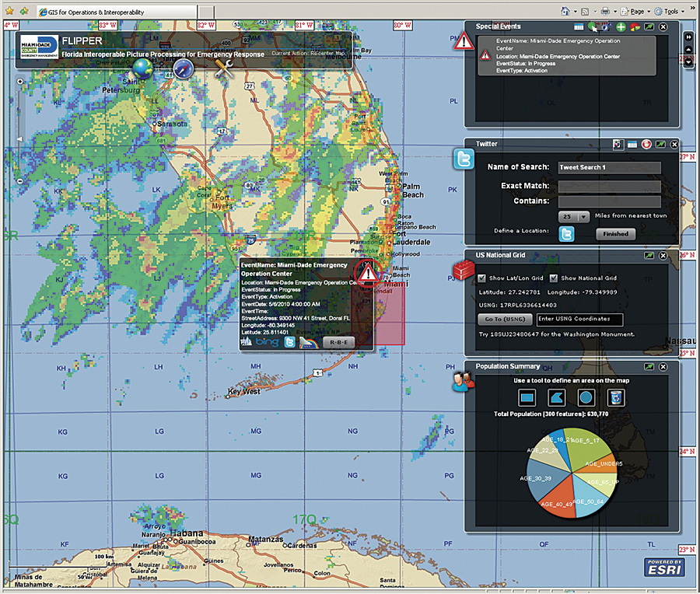The image size is (700, 594).
Task: Click the Define a Location Twitter bird button
Action: [x=566, y=234]
